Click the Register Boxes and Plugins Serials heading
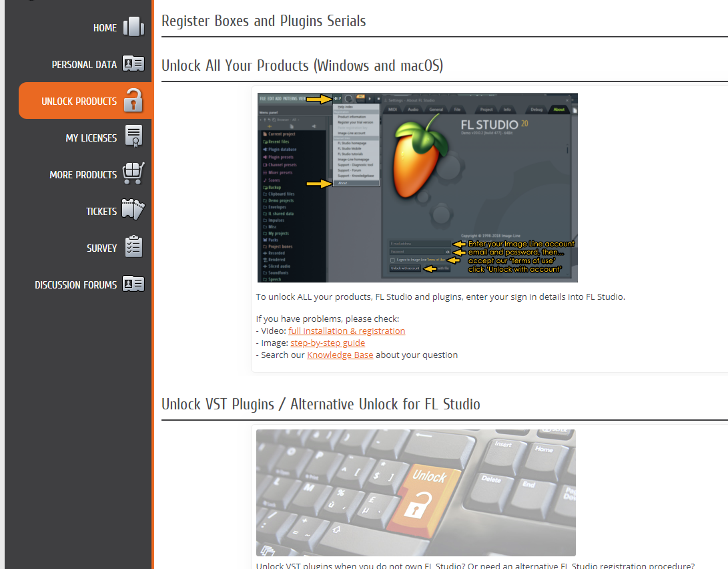 pyautogui.click(x=264, y=21)
